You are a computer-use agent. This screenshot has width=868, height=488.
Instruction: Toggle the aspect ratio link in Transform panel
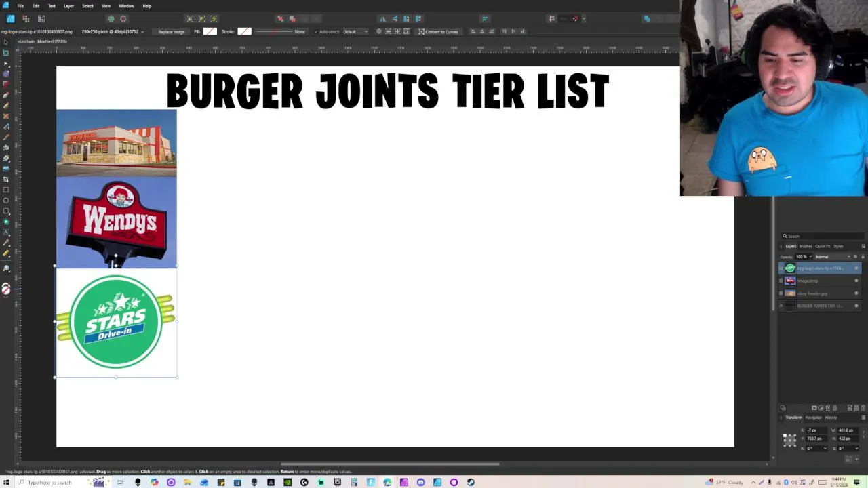(x=864, y=434)
